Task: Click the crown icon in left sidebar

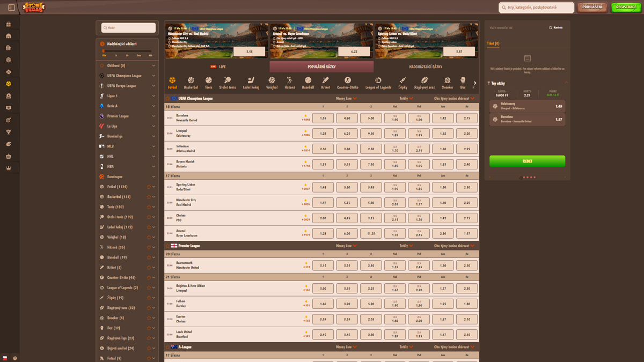Action: coord(9,168)
